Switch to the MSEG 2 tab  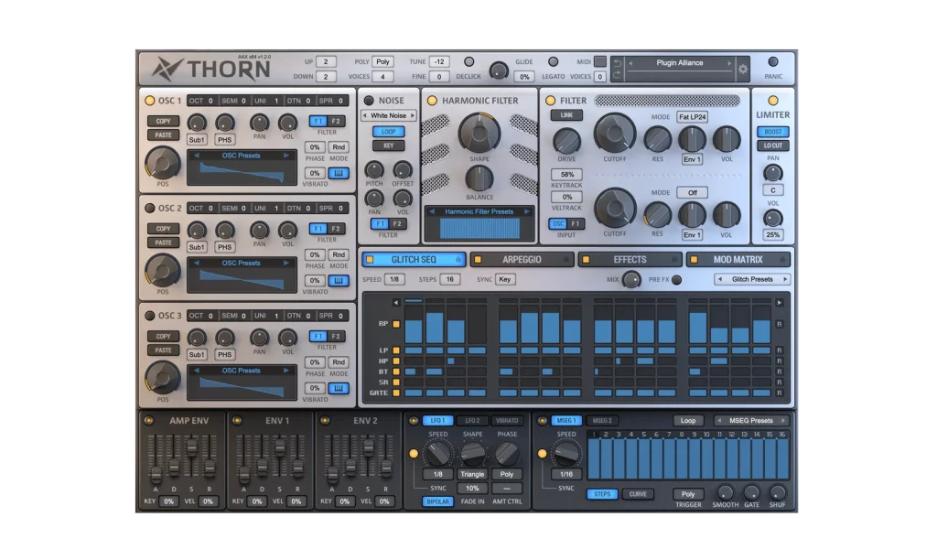[602, 420]
